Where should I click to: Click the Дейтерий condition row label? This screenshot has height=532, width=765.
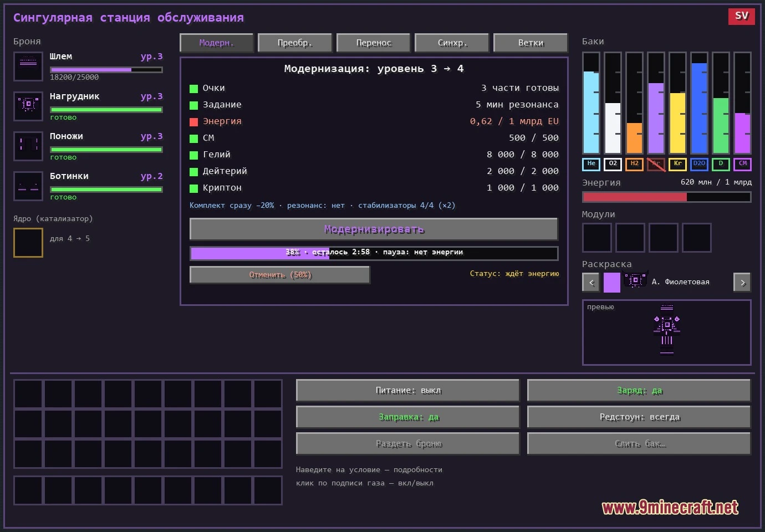click(225, 171)
